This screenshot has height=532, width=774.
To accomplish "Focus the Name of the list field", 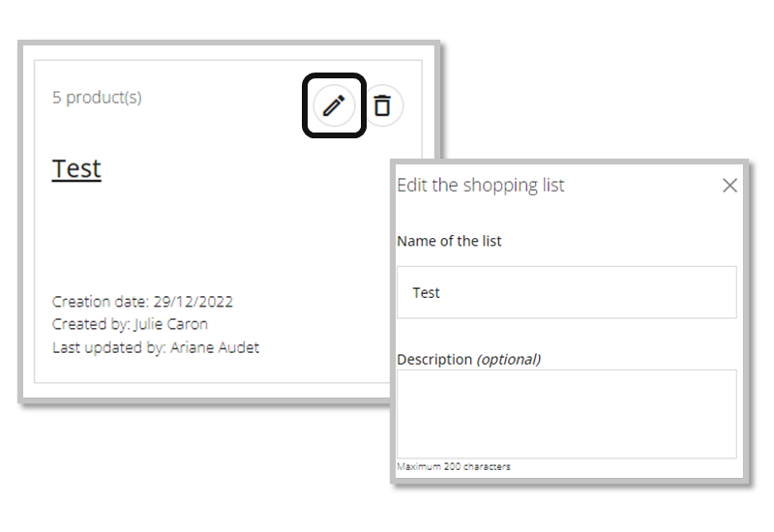I will pos(566,292).
